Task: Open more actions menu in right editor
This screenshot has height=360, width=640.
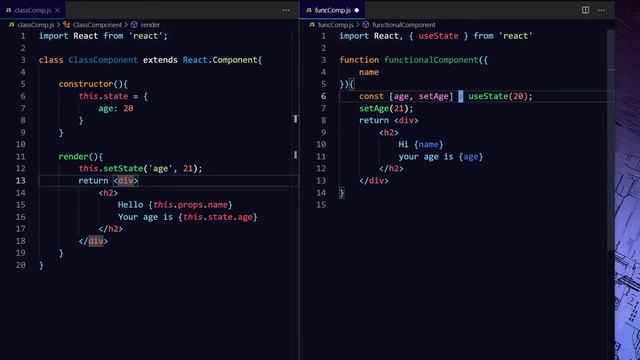Action: 602,10
